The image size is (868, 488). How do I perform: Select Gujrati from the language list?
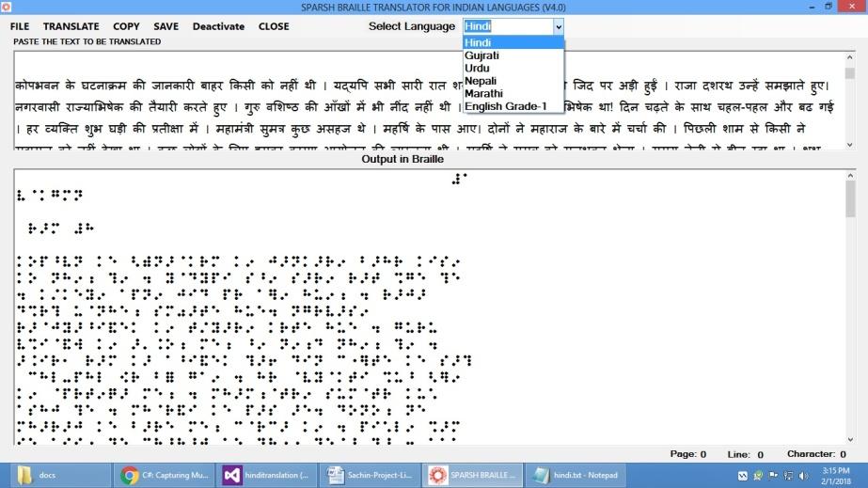(513, 55)
